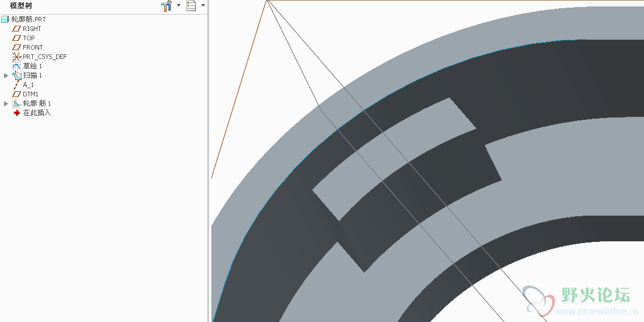Select the DTM1 datum plane label
The height and width of the screenshot is (322, 644).
point(31,94)
